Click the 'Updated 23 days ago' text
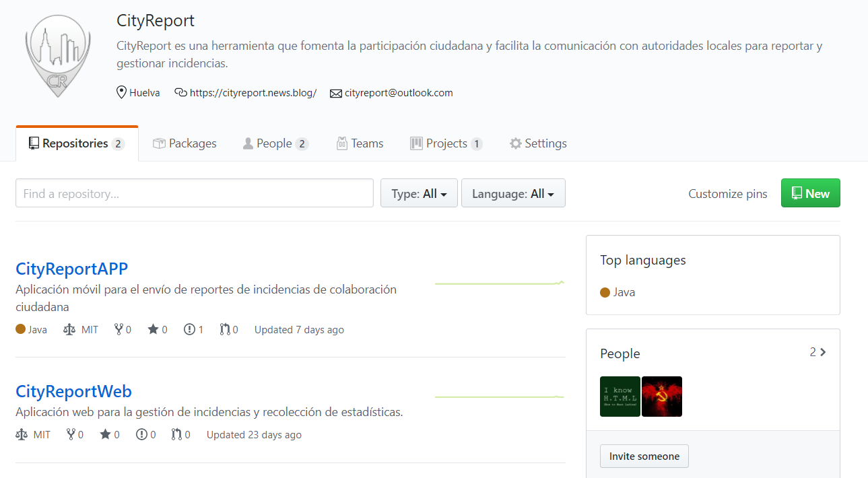 (x=254, y=435)
